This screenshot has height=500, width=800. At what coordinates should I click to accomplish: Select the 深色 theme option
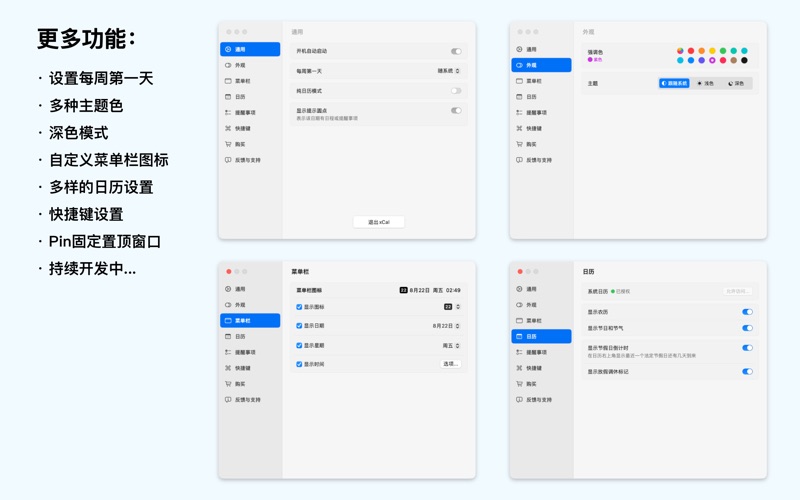coord(737,84)
